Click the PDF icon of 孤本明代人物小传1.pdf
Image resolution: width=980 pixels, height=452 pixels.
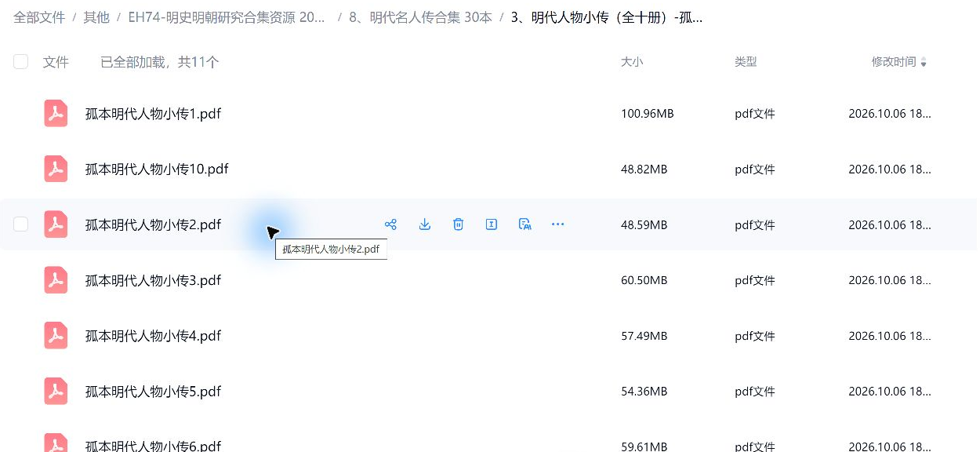click(56, 113)
